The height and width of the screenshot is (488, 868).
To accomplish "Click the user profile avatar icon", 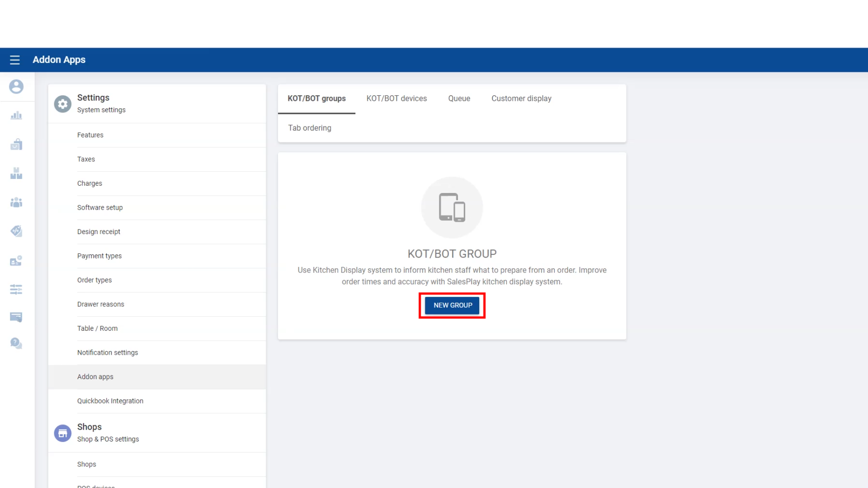I will (x=16, y=86).
